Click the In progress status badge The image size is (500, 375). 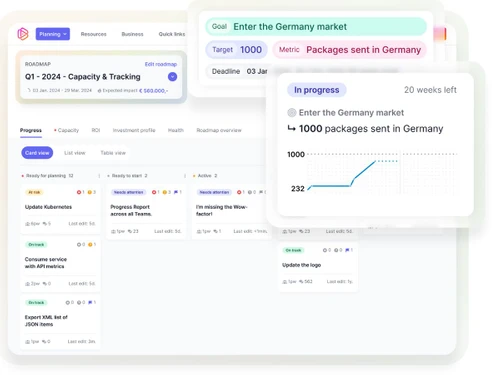click(x=317, y=90)
